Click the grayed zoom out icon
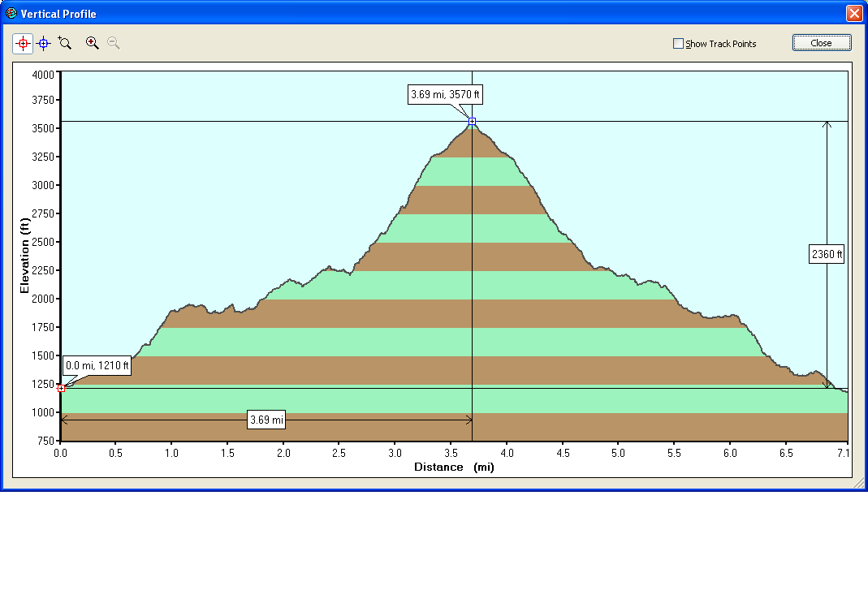 114,43
